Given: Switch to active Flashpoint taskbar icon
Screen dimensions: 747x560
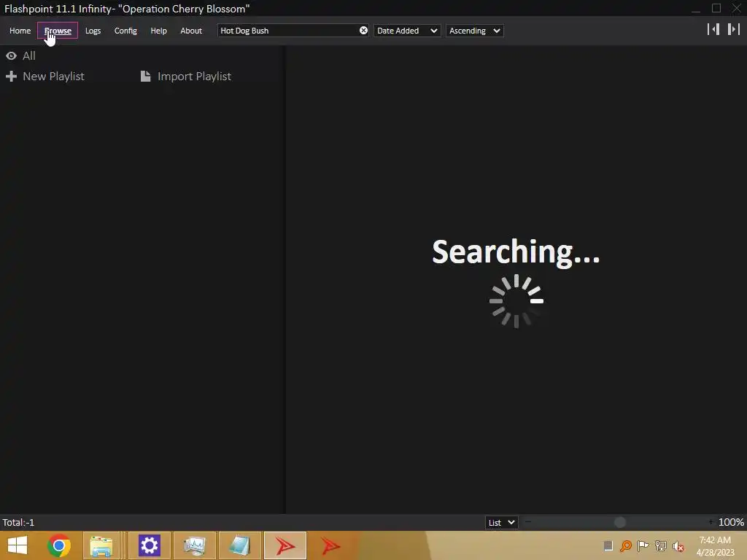Looking at the screenshot, I should pyautogui.click(x=285, y=545).
